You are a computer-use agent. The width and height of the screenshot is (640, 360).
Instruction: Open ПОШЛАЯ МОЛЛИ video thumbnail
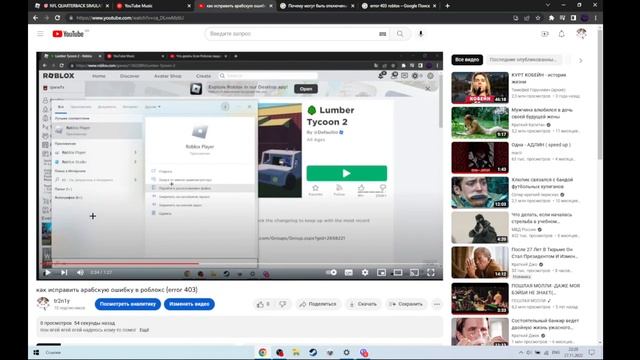(x=480, y=298)
